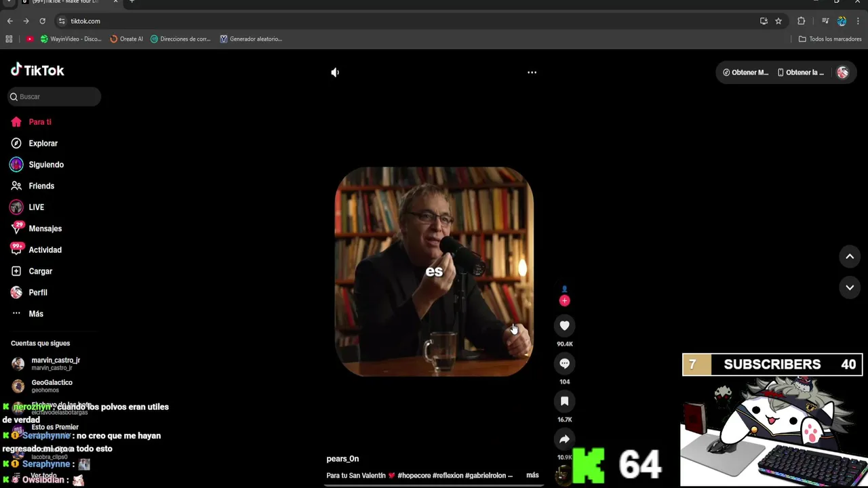This screenshot has width=868, height=488.
Task: Mute the video with the speaker icon
Action: point(335,73)
